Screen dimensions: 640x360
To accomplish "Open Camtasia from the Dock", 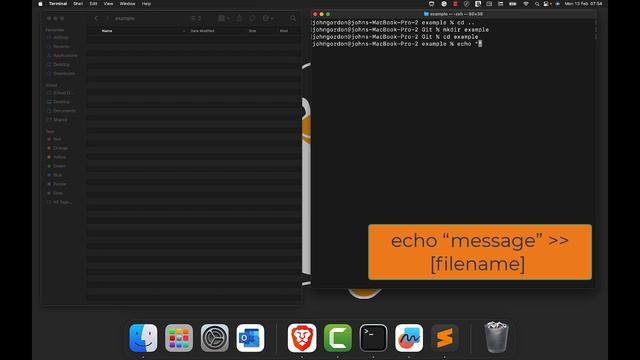I will pyautogui.click(x=338, y=338).
